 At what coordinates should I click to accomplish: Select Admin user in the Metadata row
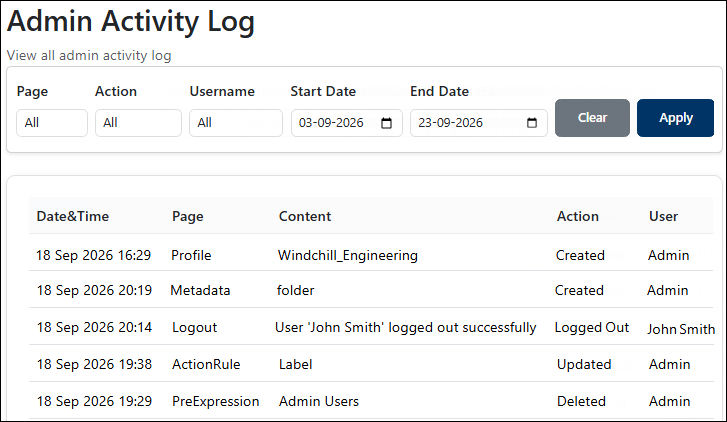[668, 290]
